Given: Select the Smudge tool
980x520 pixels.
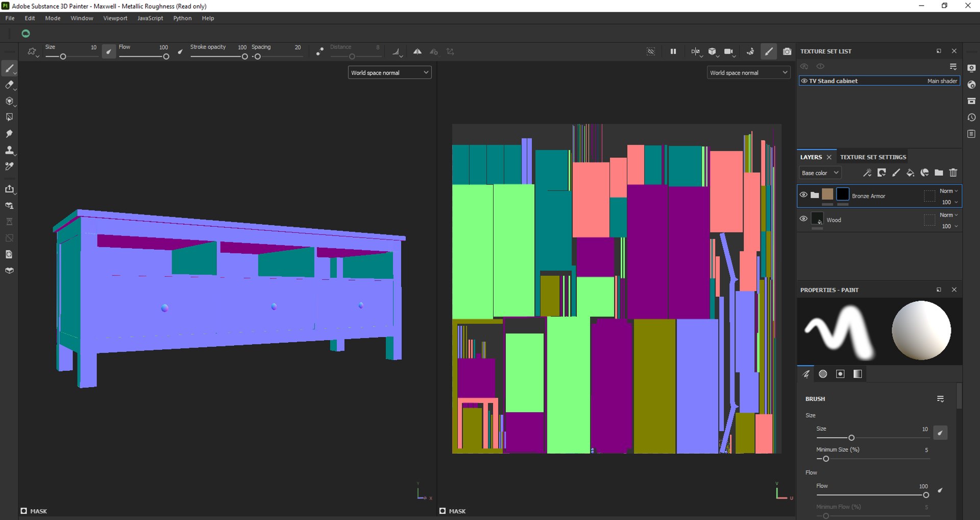Looking at the screenshot, I should click(x=9, y=134).
